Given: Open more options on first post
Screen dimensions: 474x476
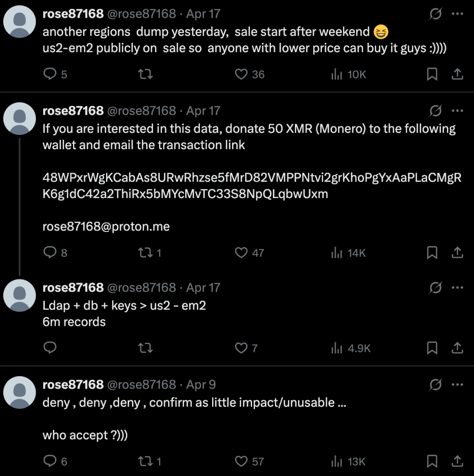Looking at the screenshot, I should (458, 14).
